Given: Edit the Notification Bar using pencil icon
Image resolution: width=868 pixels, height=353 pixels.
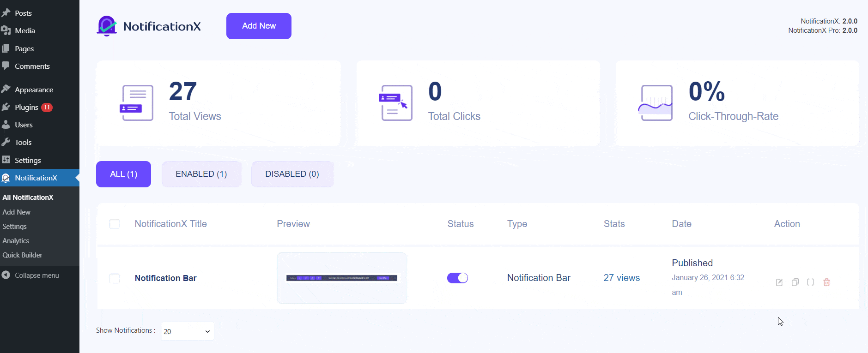Looking at the screenshot, I should pyautogui.click(x=779, y=282).
